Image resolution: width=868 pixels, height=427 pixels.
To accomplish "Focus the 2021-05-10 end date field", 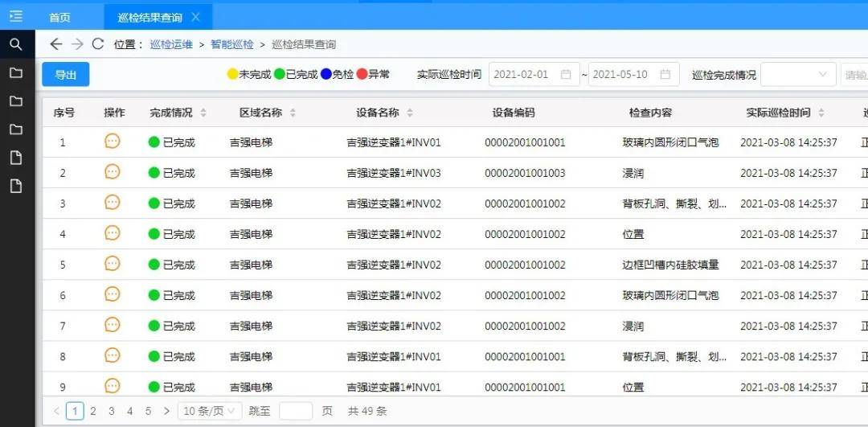I will point(633,74).
